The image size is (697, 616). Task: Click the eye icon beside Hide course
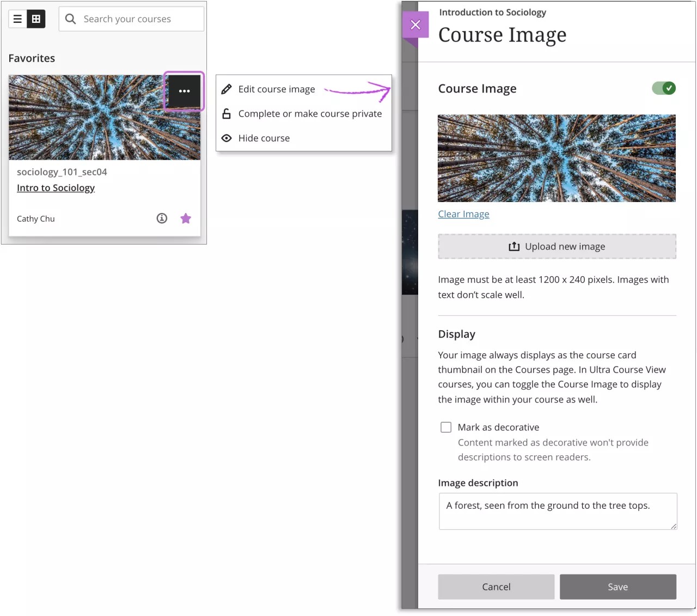tap(227, 138)
